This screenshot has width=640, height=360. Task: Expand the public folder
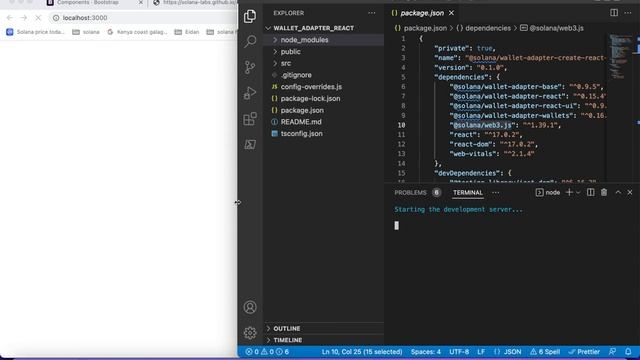[x=323, y=52]
